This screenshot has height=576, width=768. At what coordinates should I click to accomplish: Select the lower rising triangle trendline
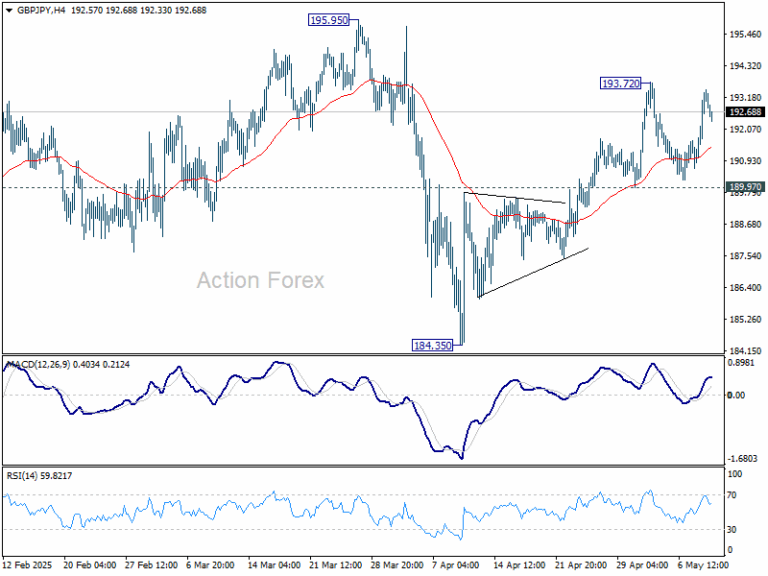tap(533, 272)
